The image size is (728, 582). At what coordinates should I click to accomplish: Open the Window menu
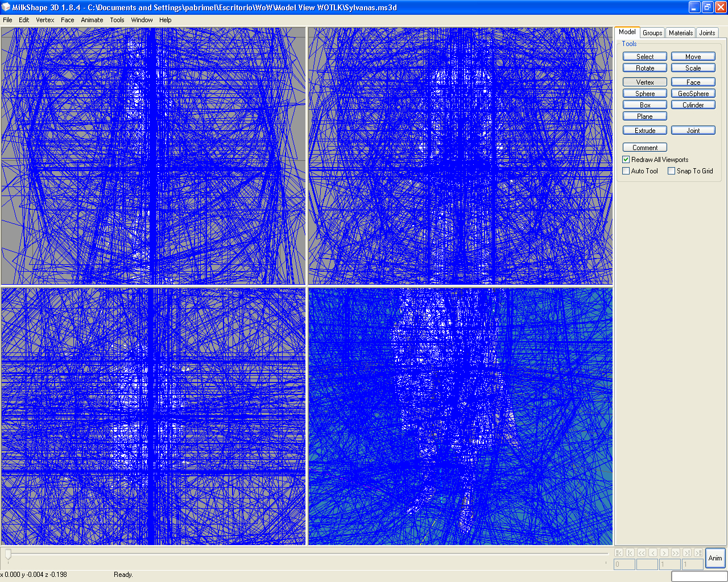[142, 20]
